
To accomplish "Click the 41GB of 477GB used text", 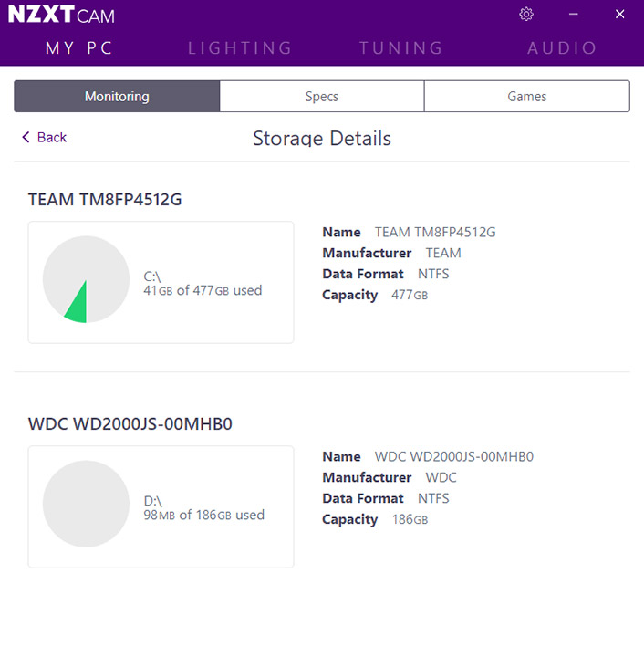I will coord(203,291).
